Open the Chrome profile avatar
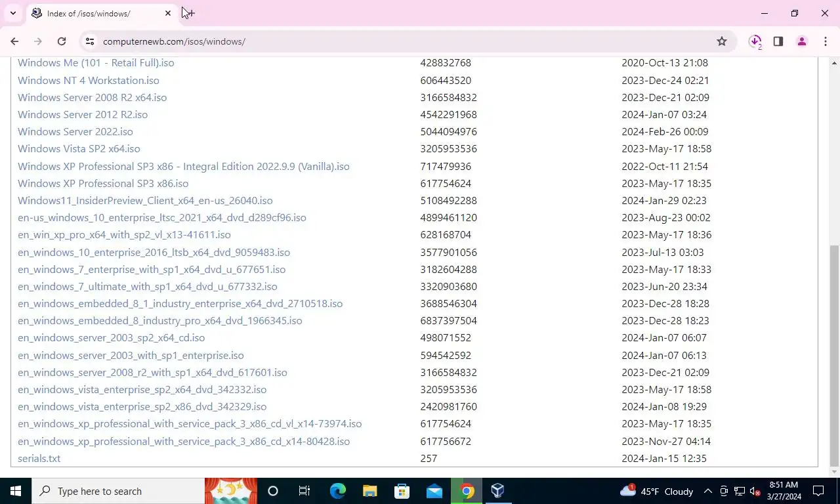 [801, 41]
